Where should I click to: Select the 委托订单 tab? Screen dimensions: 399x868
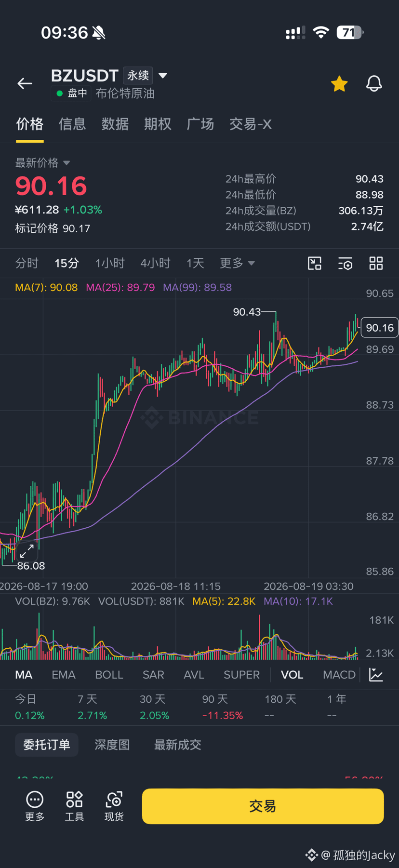tap(47, 745)
